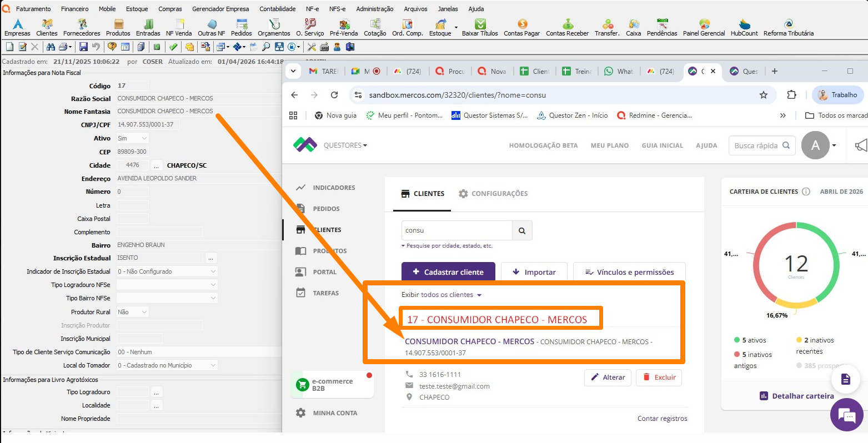Open the MEU PLANO link
The height and width of the screenshot is (443, 868).
[610, 145]
